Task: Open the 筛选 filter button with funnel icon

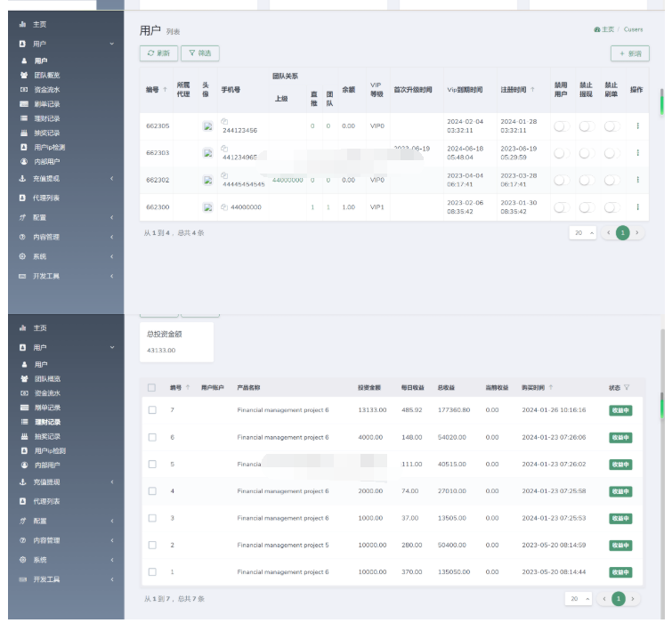Action: (x=200, y=53)
